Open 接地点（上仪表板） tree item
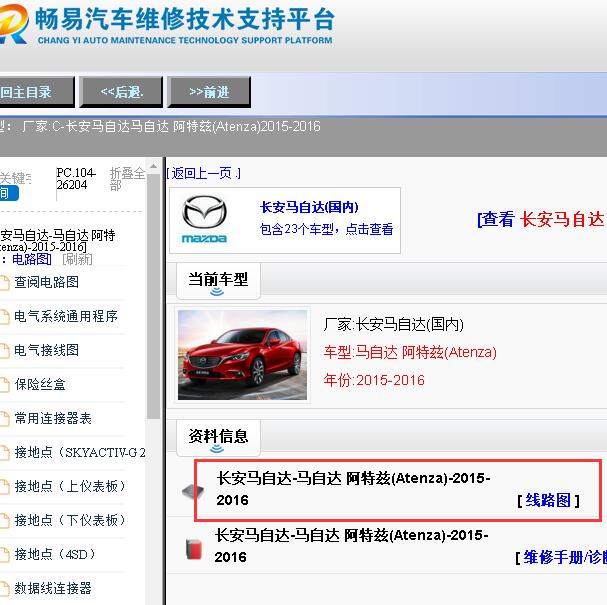 70,487
